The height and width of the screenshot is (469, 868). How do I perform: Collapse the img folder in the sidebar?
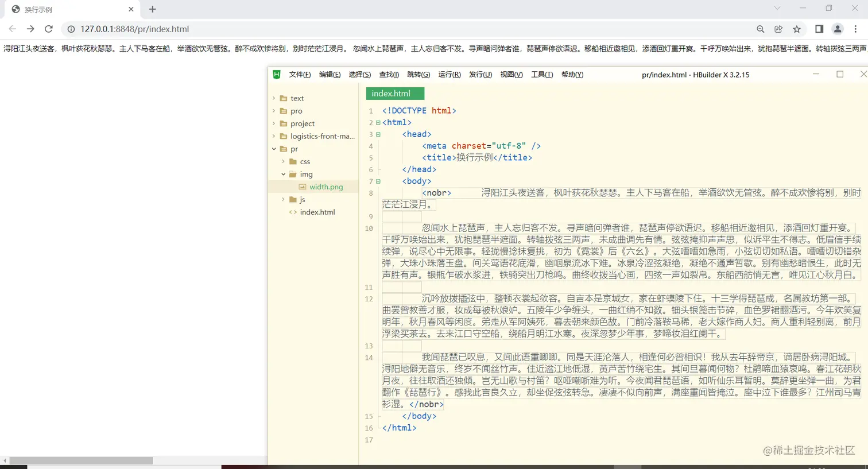point(282,174)
